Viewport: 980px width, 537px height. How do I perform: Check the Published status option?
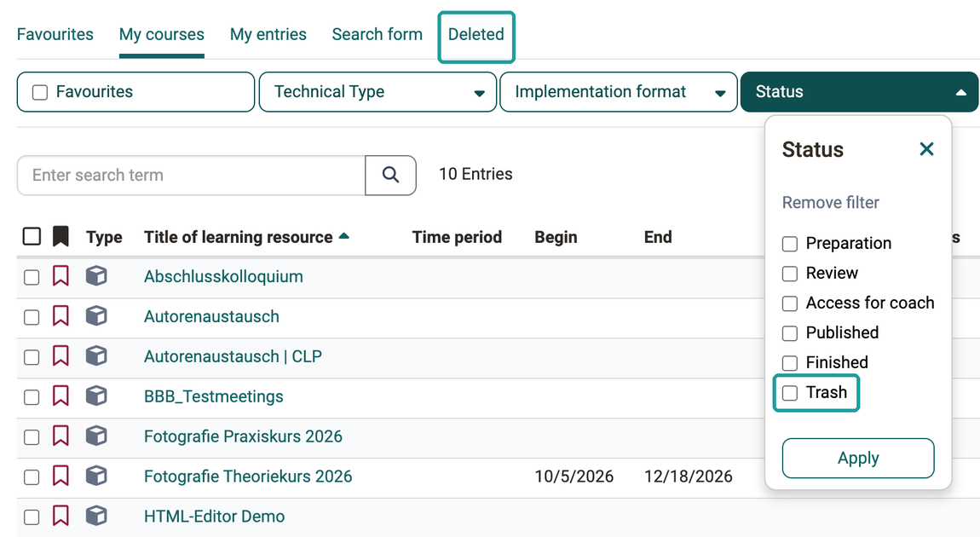[790, 333]
